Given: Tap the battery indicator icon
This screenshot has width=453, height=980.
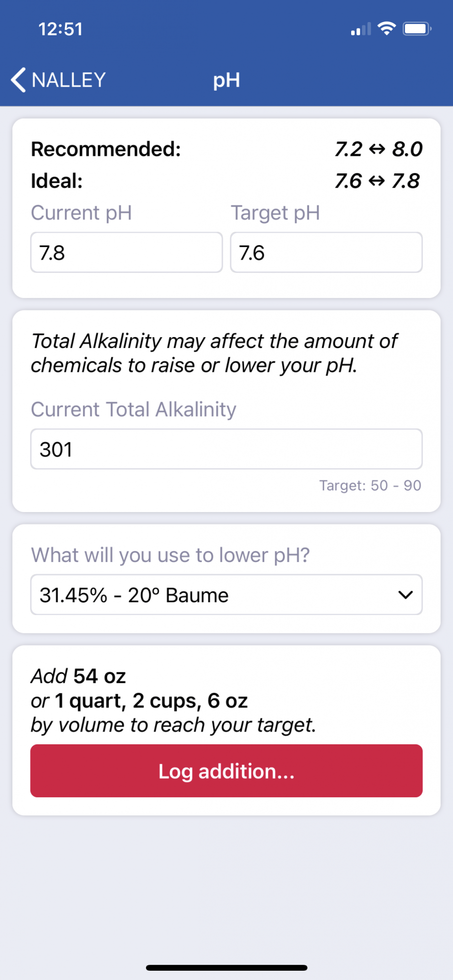Looking at the screenshot, I should tap(417, 29).
